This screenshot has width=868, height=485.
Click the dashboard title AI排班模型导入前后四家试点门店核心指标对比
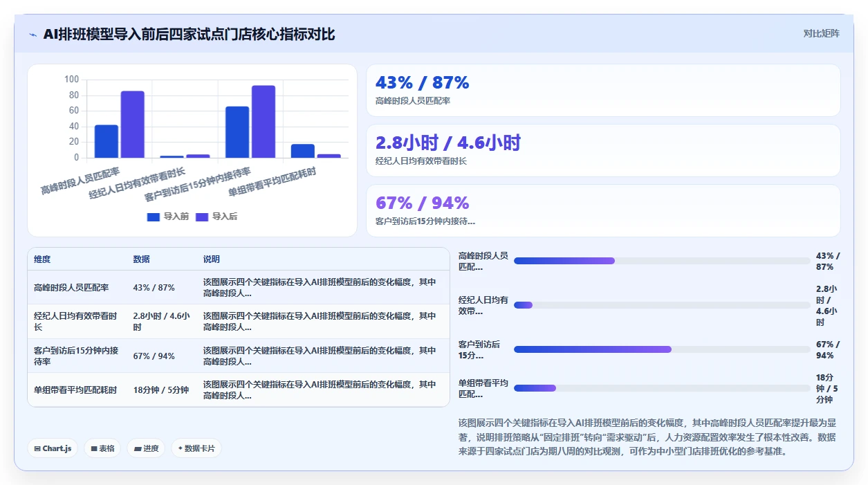point(189,34)
